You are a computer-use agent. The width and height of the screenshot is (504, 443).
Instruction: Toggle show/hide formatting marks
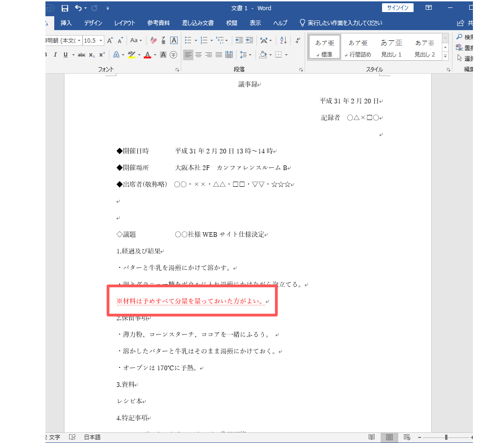point(298,40)
